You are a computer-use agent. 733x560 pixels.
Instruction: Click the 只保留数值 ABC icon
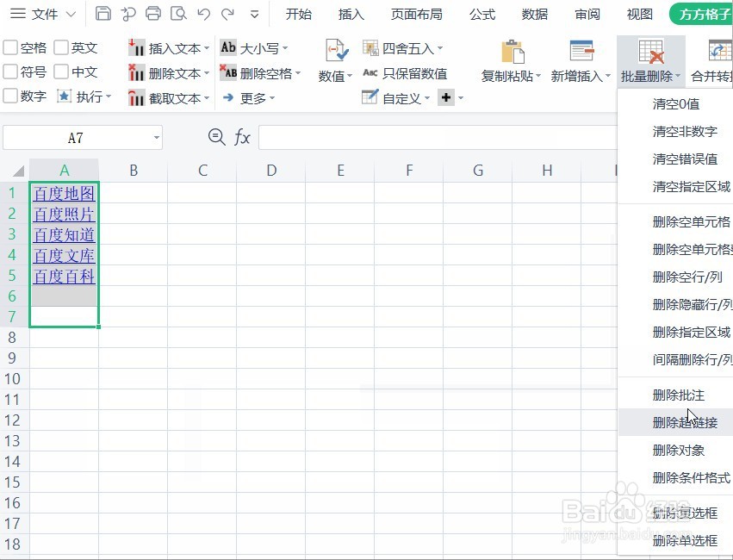(370, 73)
